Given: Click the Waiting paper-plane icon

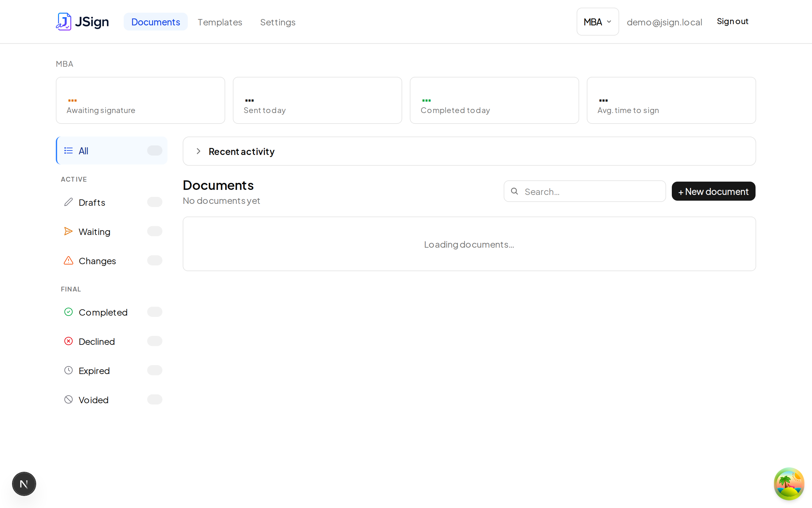Looking at the screenshot, I should tap(69, 231).
